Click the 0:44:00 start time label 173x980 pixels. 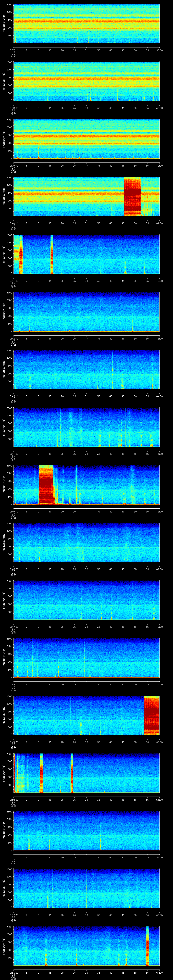(x=14, y=454)
